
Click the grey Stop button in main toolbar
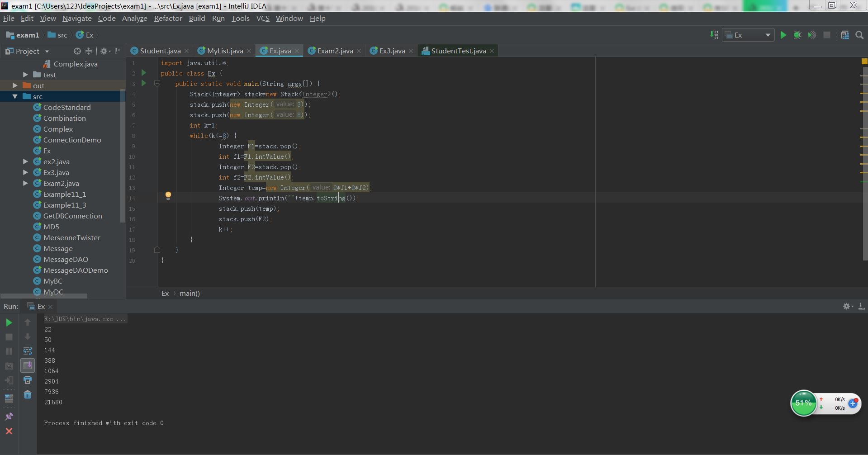tap(827, 35)
